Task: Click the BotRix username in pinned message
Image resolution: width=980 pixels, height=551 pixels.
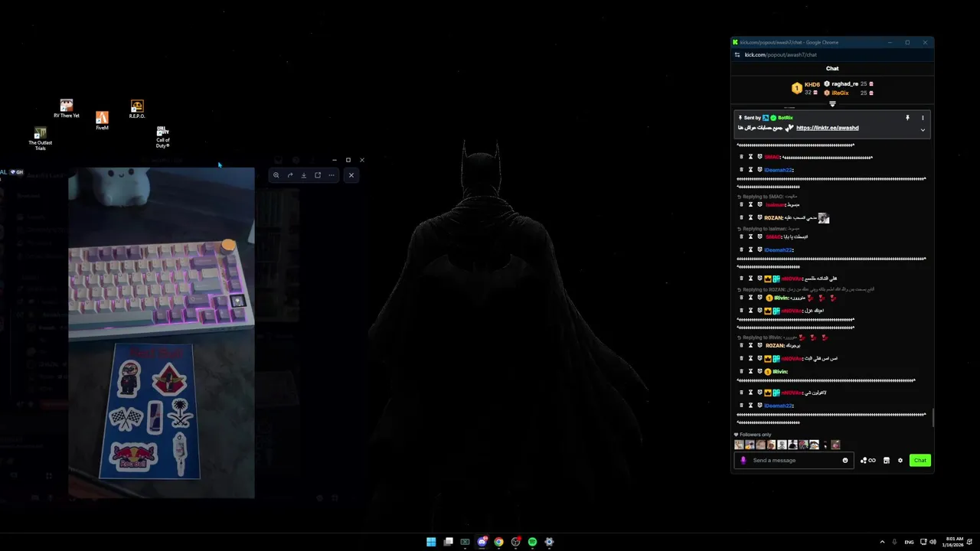Action: point(786,118)
